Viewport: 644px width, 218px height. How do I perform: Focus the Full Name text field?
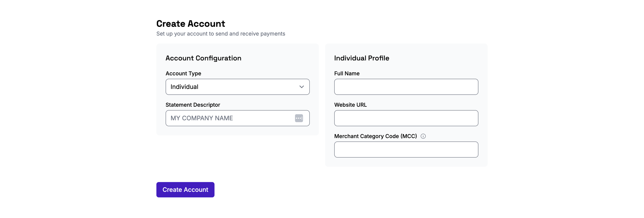click(406, 87)
